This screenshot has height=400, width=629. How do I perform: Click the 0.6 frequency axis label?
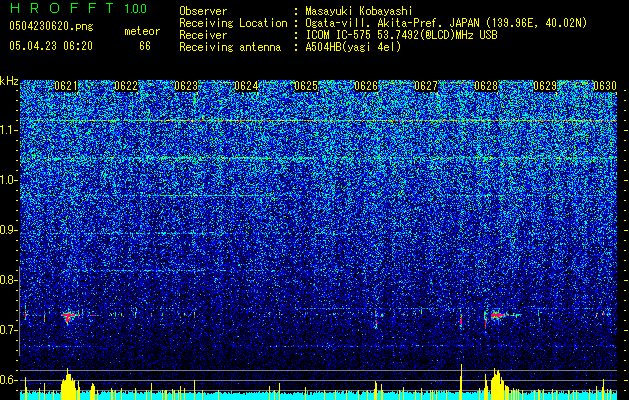click(x=9, y=380)
